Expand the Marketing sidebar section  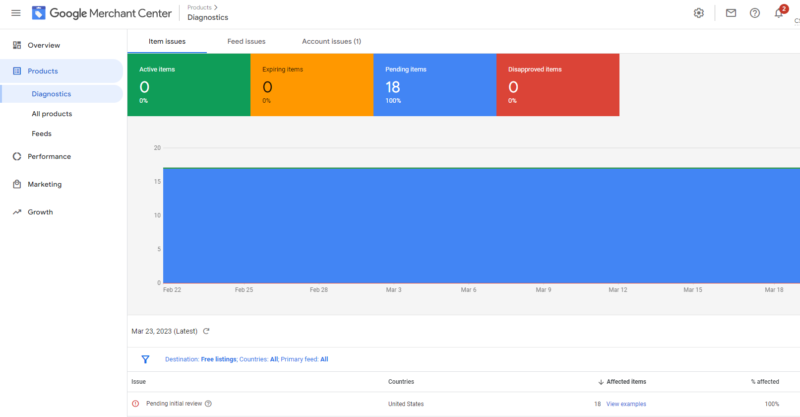[45, 184]
